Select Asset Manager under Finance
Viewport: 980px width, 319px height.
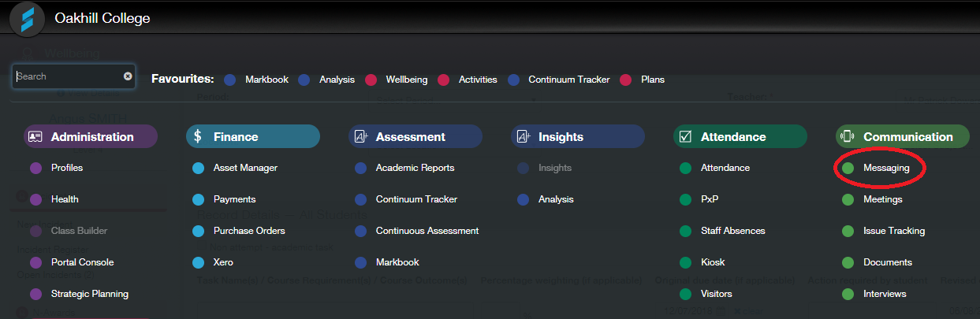(x=245, y=168)
